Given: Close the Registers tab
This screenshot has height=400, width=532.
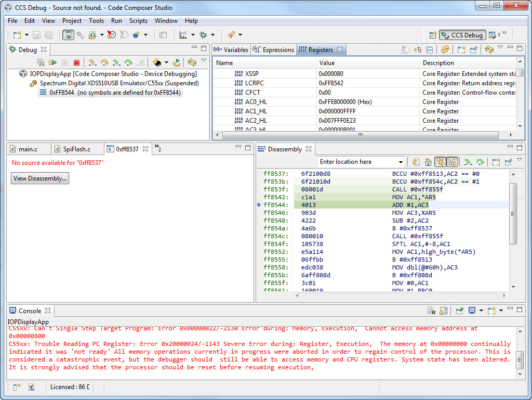Looking at the screenshot, I should (340, 49).
